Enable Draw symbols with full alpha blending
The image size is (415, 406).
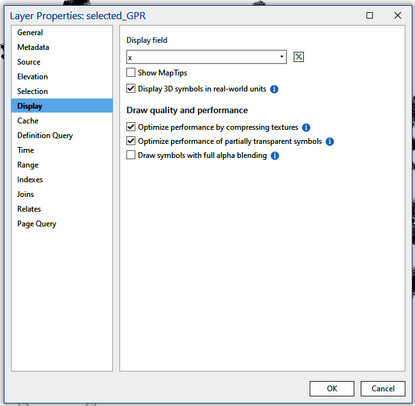coord(131,155)
